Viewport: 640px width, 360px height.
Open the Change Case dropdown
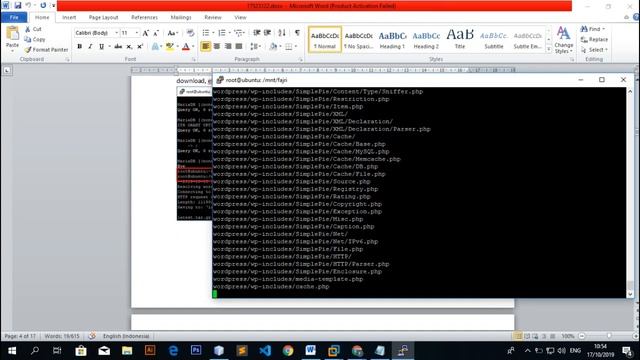pyautogui.click(x=172, y=33)
